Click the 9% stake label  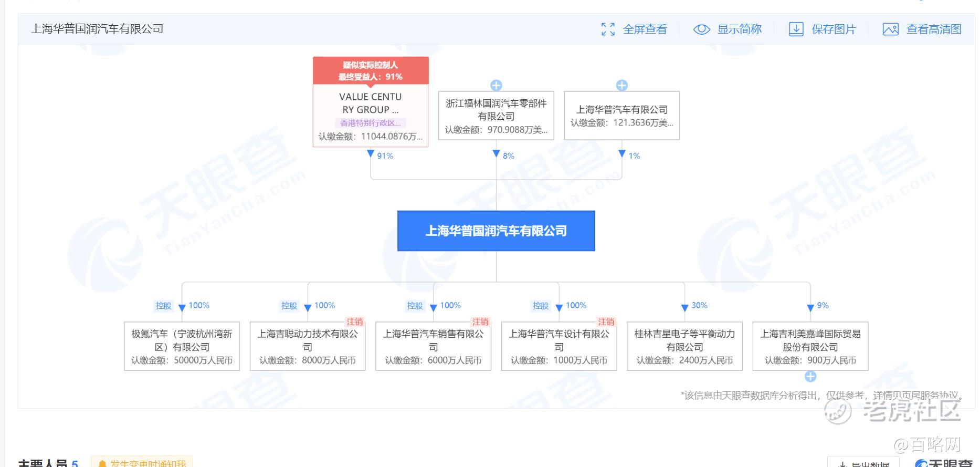[x=823, y=305]
